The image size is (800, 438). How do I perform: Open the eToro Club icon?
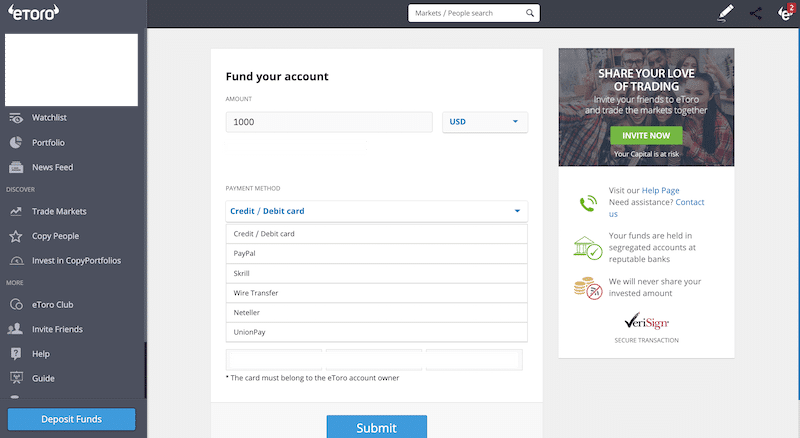coord(16,305)
